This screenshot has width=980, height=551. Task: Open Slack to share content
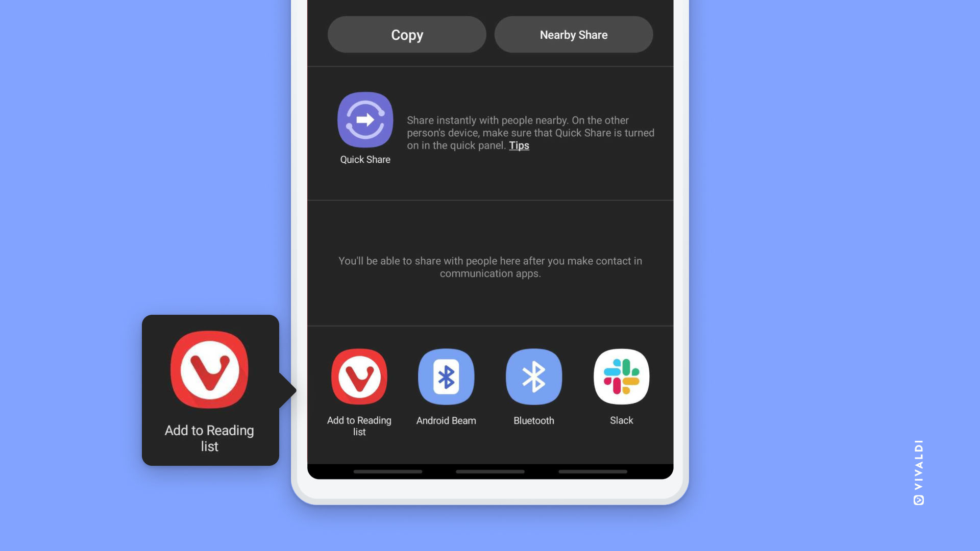pos(621,377)
